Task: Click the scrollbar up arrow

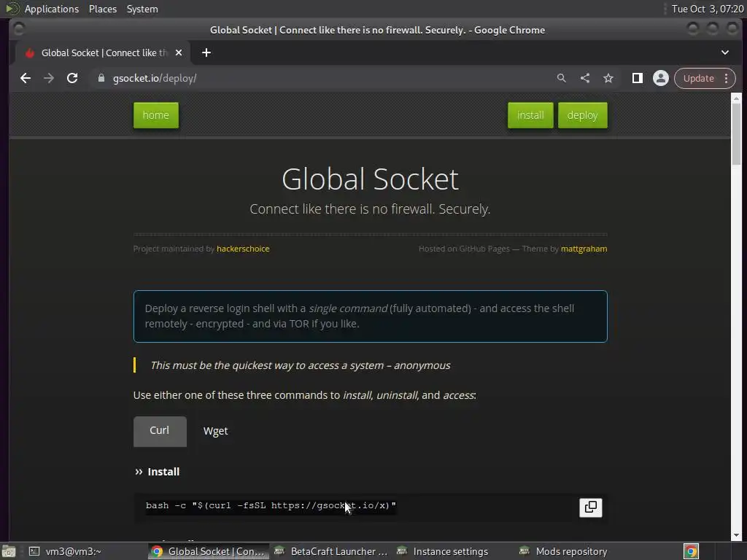Action: 736,98
